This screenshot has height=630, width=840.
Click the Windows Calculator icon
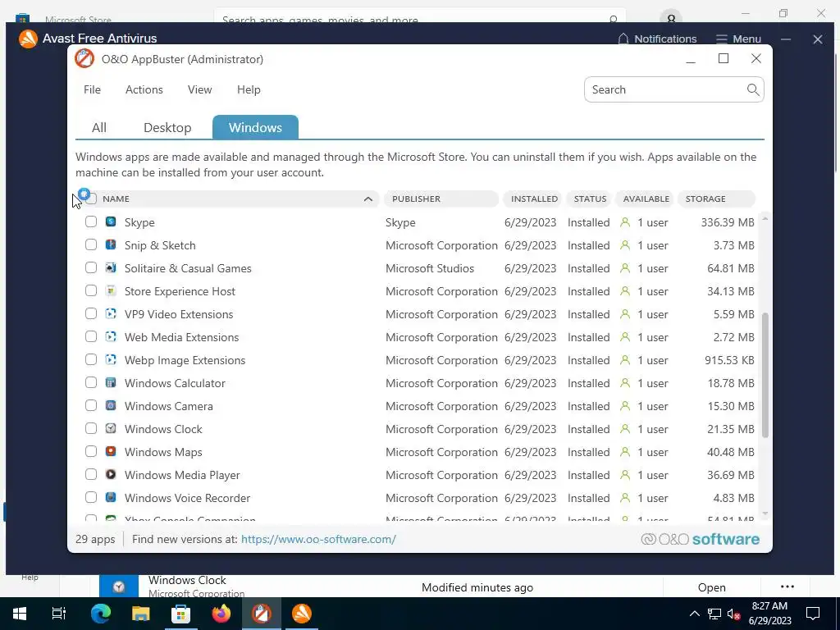coord(111,383)
